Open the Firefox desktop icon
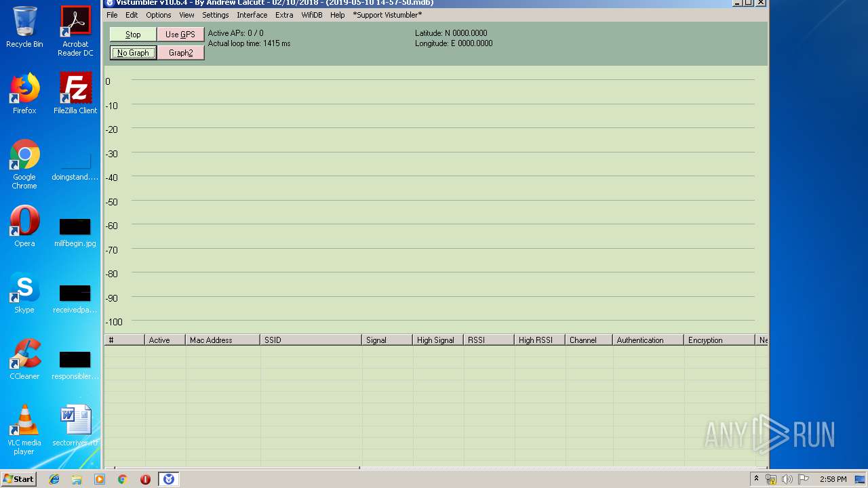This screenshot has width=868, height=488. click(x=24, y=94)
